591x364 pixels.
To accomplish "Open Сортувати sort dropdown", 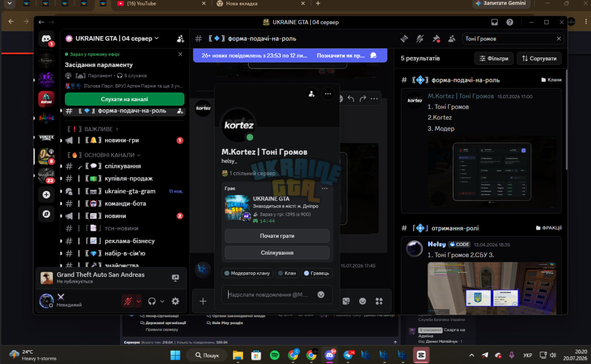I will click(539, 58).
